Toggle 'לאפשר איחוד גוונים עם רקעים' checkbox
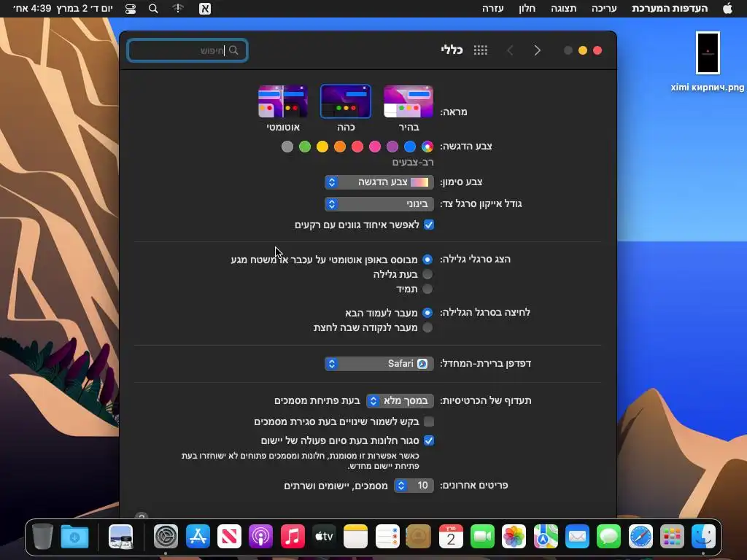The height and width of the screenshot is (560, 747). (x=429, y=225)
